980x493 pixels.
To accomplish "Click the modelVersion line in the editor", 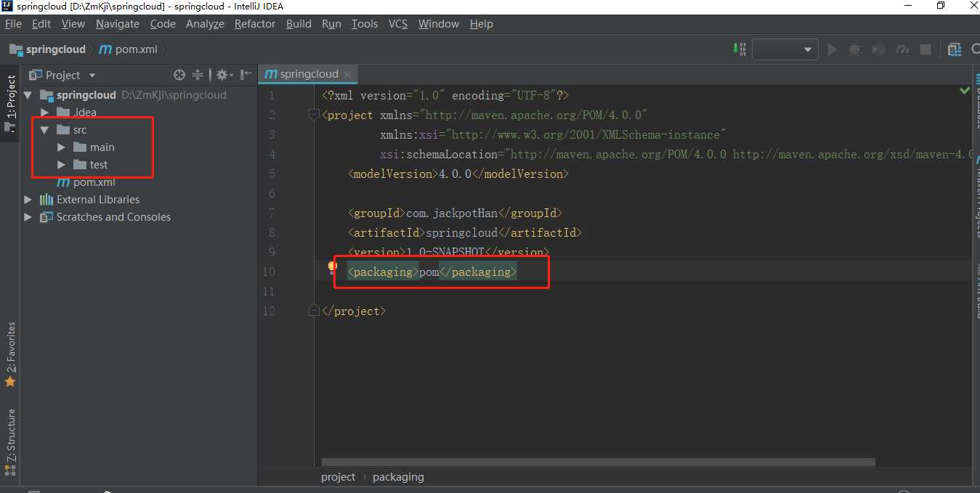I will tap(458, 174).
